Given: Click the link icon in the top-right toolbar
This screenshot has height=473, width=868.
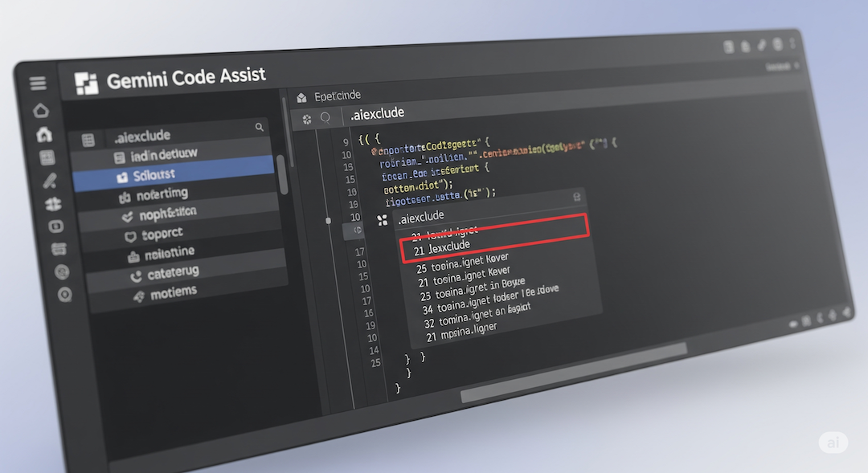Looking at the screenshot, I should click(762, 45).
